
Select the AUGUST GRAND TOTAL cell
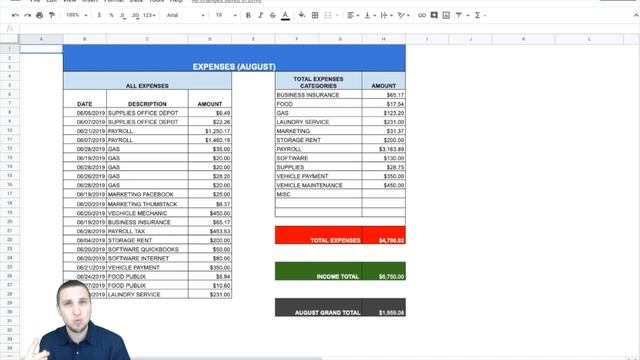[318, 307]
